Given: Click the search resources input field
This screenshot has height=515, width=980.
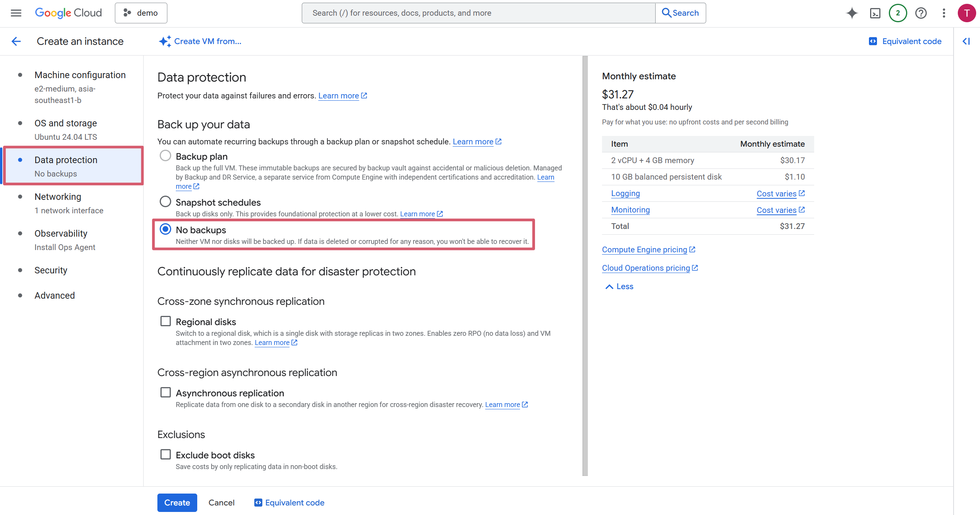Looking at the screenshot, I should (x=478, y=13).
